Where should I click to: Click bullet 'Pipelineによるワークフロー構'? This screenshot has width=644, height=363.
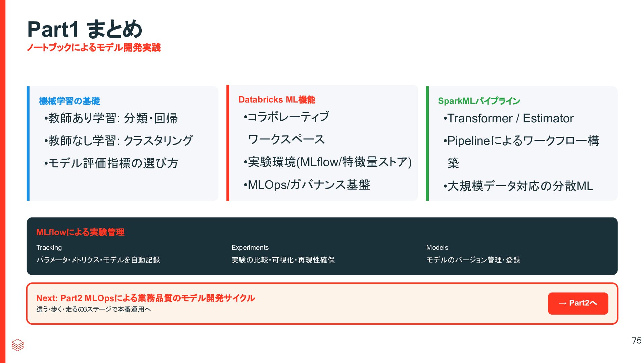point(521,140)
